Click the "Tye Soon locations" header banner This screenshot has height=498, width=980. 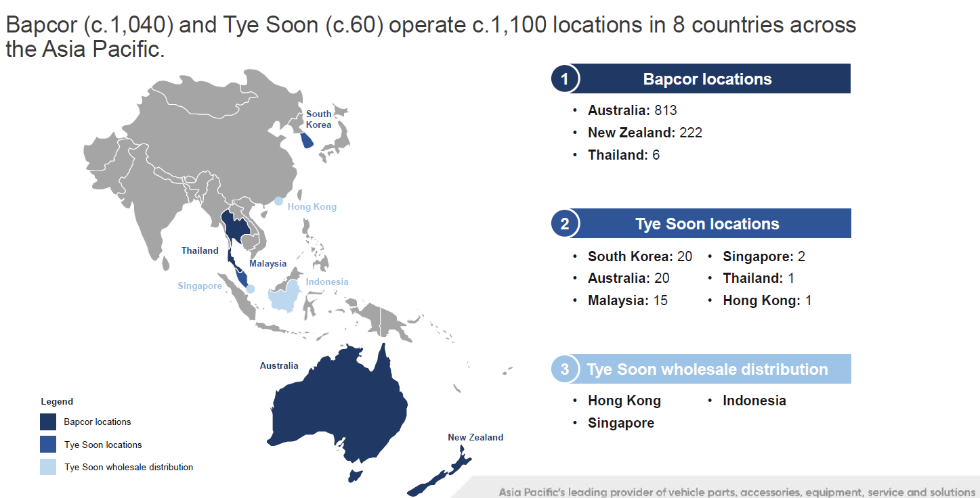point(701,224)
